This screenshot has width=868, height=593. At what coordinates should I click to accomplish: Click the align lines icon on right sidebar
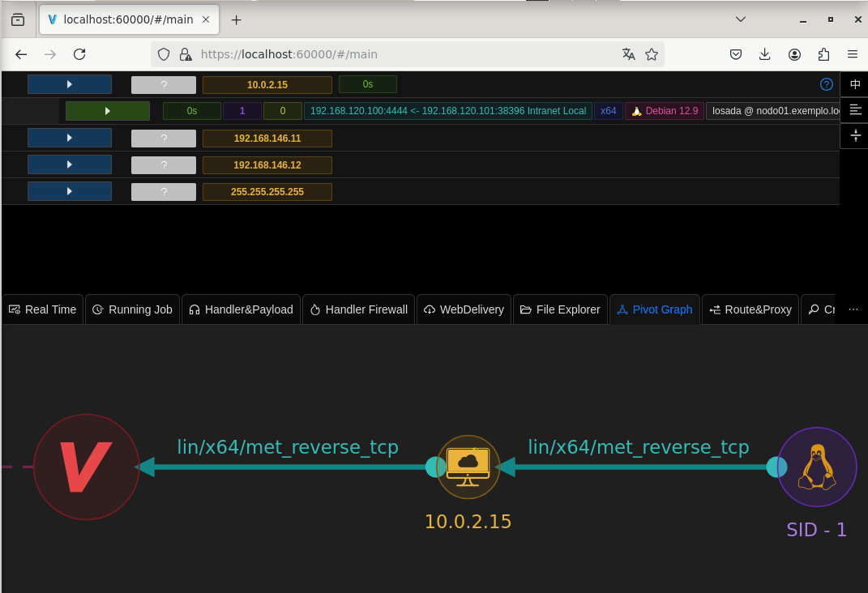point(855,109)
